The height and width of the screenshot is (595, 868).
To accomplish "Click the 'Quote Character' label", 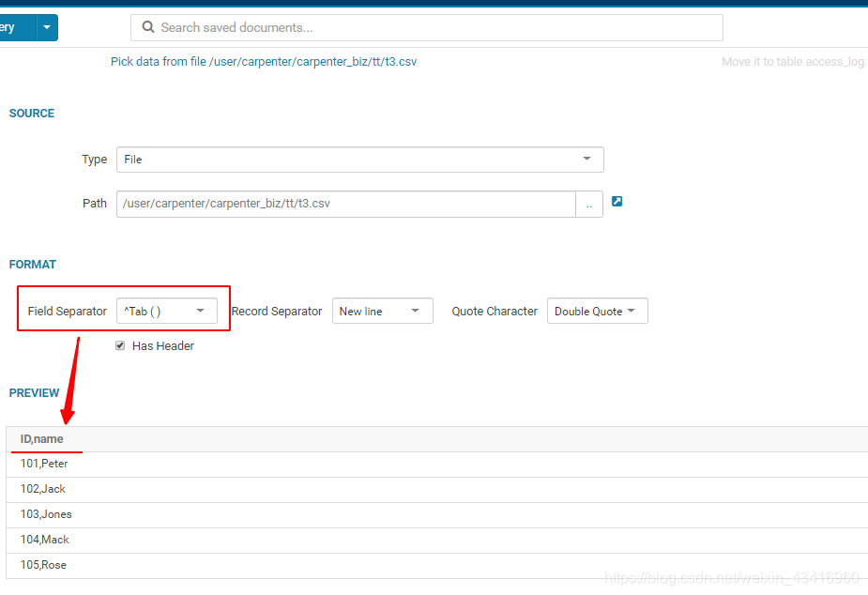I will pyautogui.click(x=495, y=311).
